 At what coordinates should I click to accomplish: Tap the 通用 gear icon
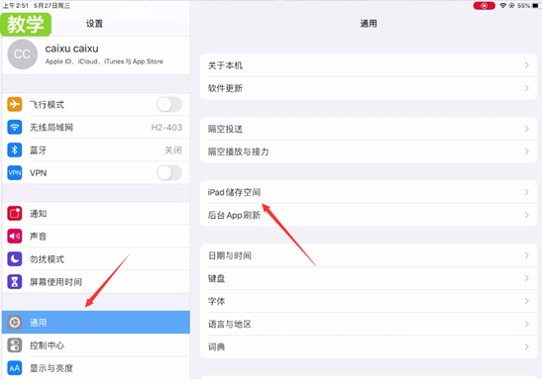15,323
